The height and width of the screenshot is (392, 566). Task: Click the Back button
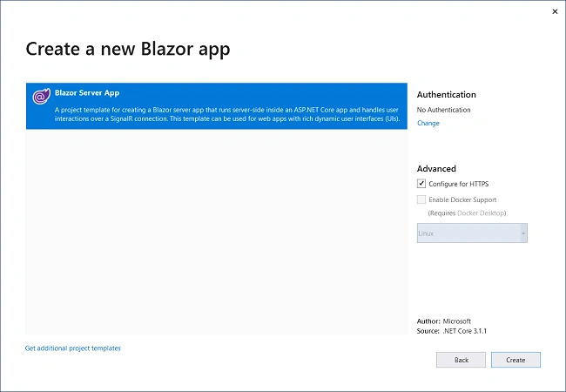[x=461, y=360]
